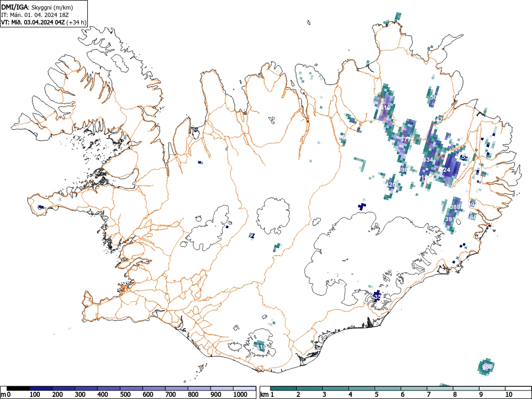532x399 pixels.
Task: Click the 400–500 m purple legend swatch
Action: pyautogui.click(x=109, y=388)
